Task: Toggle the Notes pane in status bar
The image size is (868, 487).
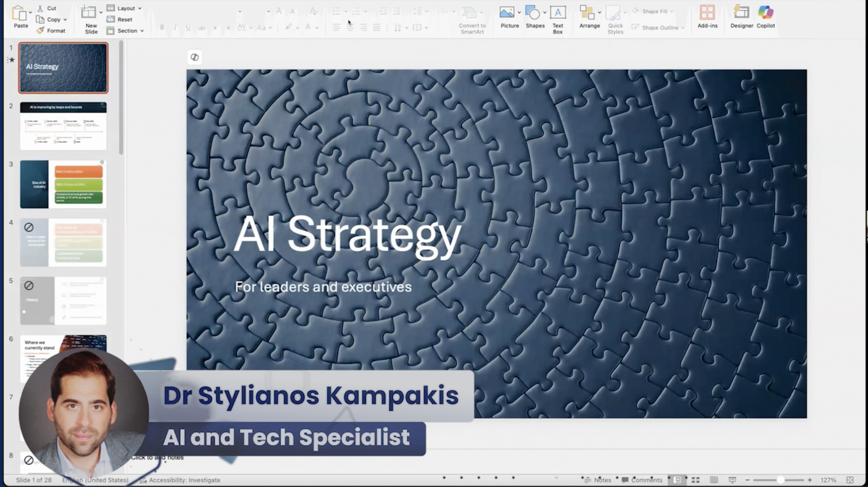Action: tap(598, 480)
